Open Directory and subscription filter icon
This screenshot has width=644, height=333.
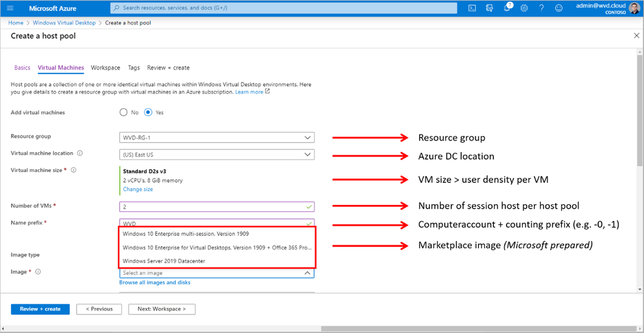[x=489, y=8]
